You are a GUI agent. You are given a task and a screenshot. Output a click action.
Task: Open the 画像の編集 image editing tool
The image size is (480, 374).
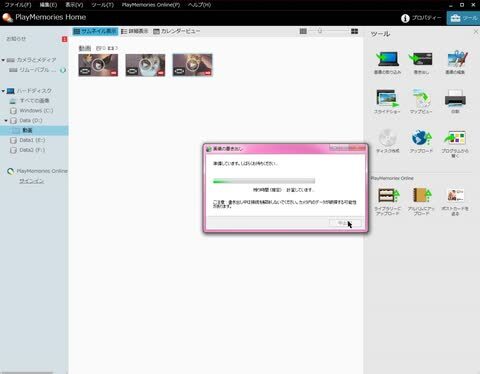coord(455,62)
